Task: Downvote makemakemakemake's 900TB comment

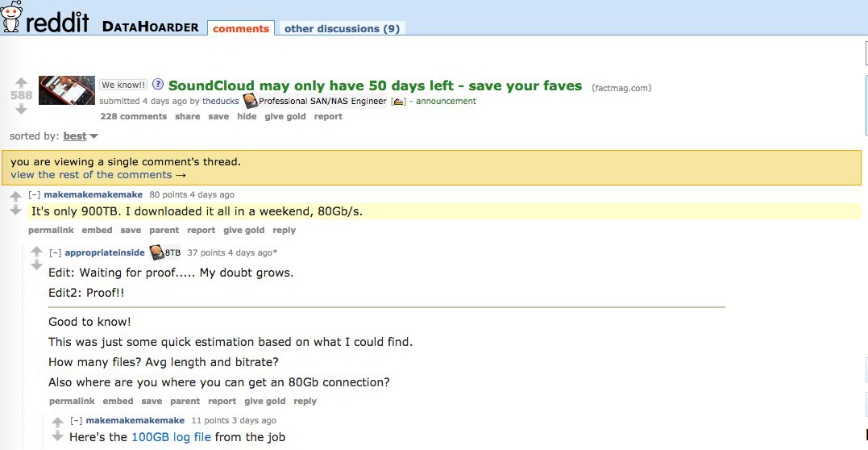Action: (x=15, y=210)
